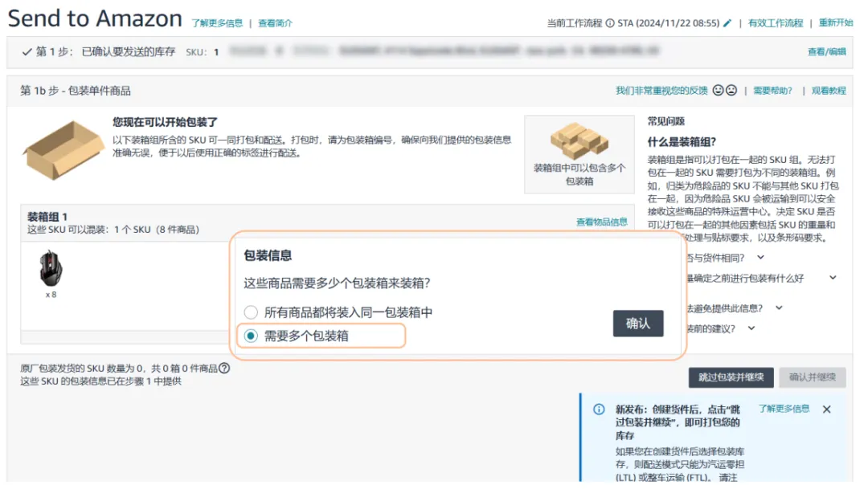The height and width of the screenshot is (489, 868).
Task: Select 所有商品都将装入同一包装箱中 radio option
Action: click(251, 312)
